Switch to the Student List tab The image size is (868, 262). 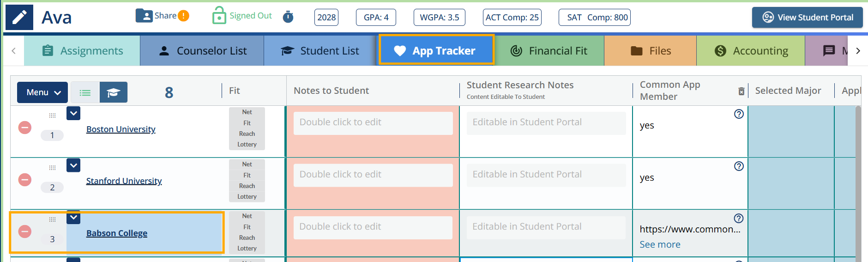[x=320, y=51]
